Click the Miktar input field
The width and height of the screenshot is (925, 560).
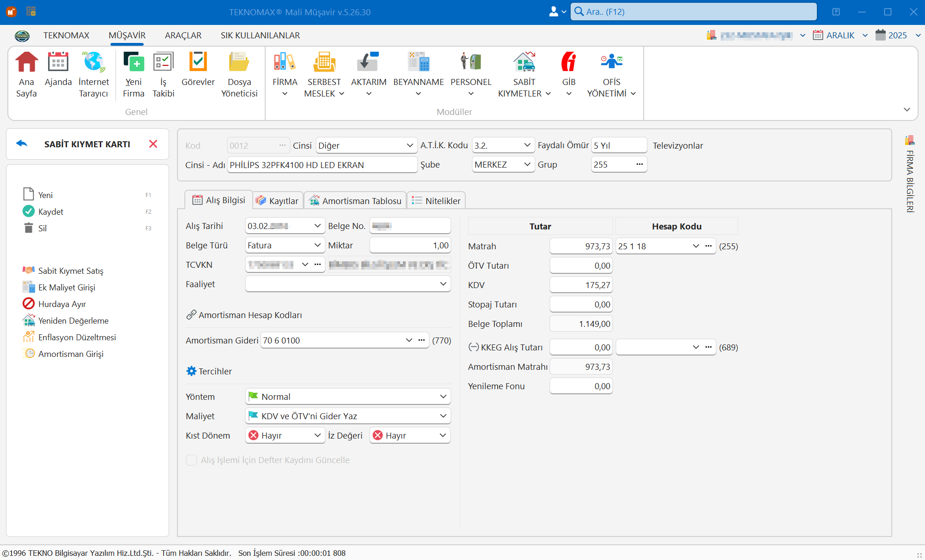pyautogui.click(x=410, y=245)
